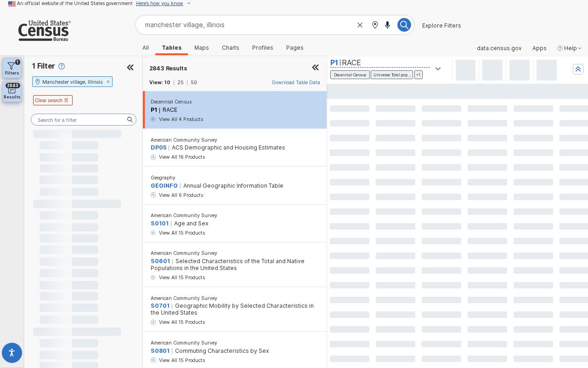The width and height of the screenshot is (588, 368).
Task: Collapse the filter panel with double chevron
Action: pyautogui.click(x=130, y=68)
